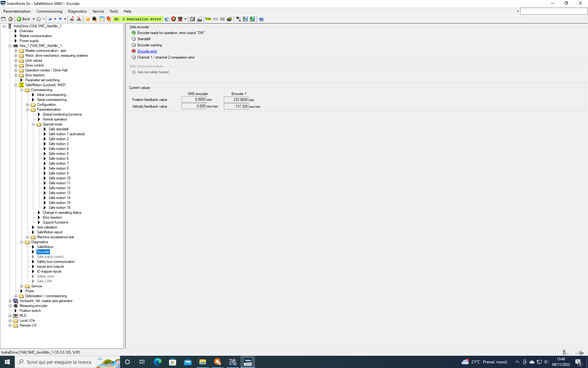Open the oscilloscope chart icon
The width and height of the screenshot is (588, 368).
click(x=192, y=19)
